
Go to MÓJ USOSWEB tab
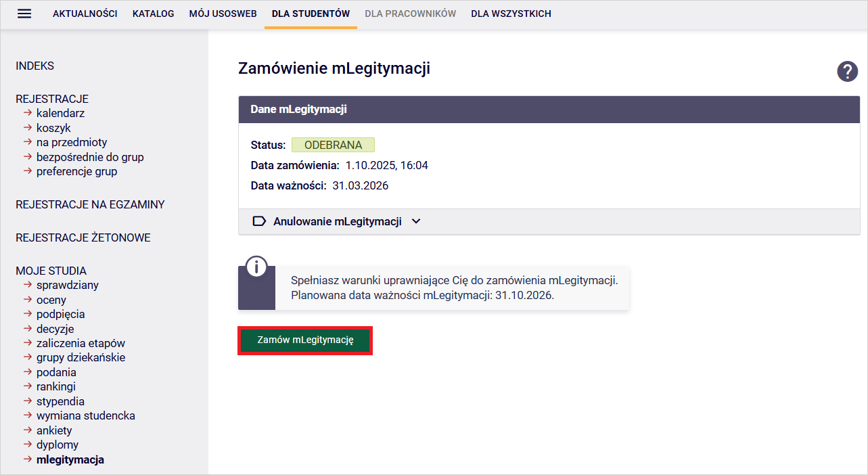(223, 14)
